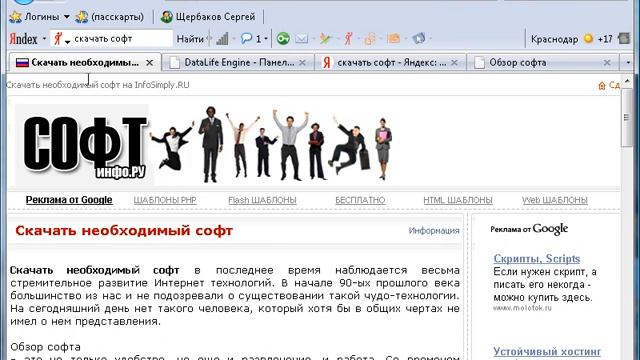Open the БЕСПЛАТНО link
The image size is (640, 360).
pyautogui.click(x=360, y=200)
